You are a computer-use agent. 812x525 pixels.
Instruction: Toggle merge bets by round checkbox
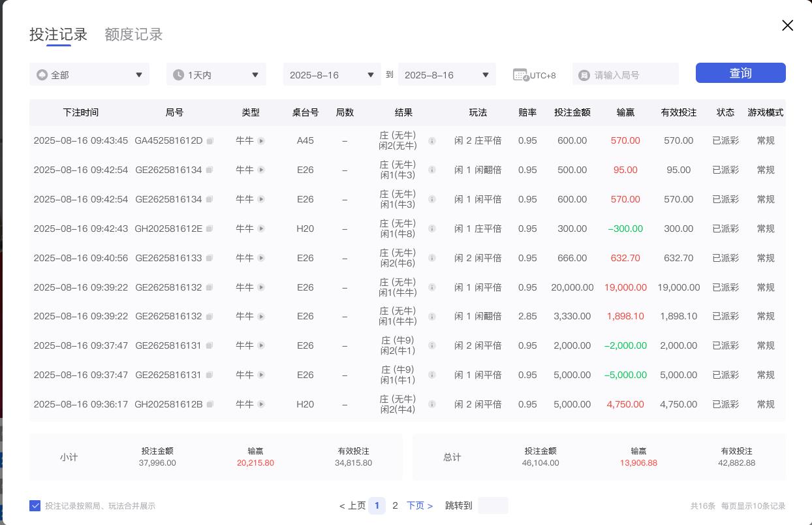tap(35, 505)
